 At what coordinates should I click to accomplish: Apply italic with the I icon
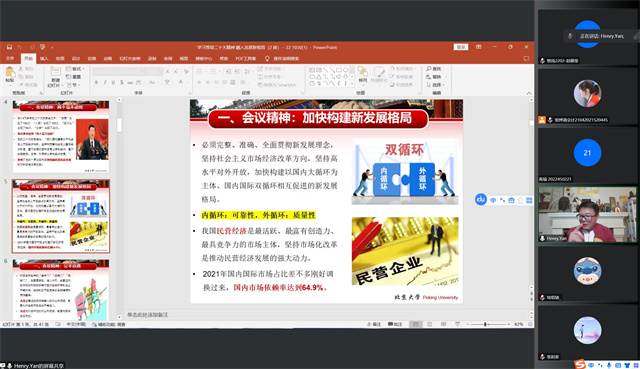point(105,82)
